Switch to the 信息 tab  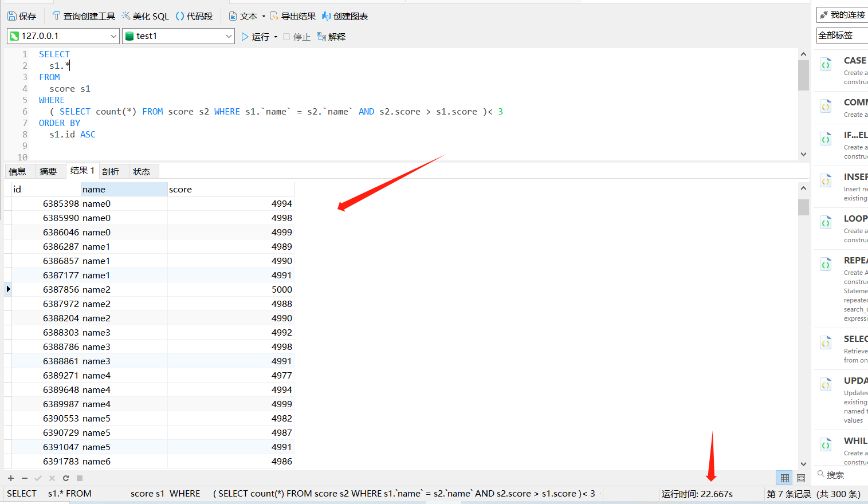click(x=17, y=171)
